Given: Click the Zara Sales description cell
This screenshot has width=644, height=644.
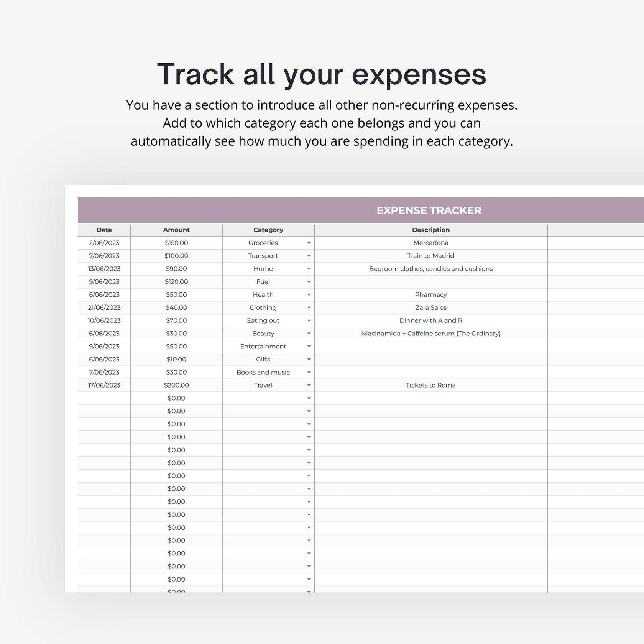Looking at the screenshot, I should click(x=431, y=307).
